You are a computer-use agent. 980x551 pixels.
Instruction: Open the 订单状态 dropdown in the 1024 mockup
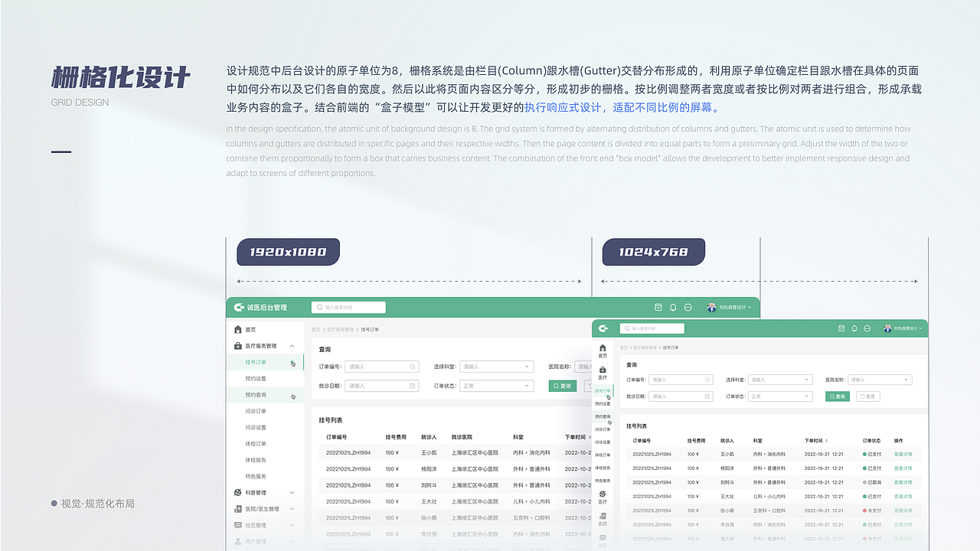click(x=780, y=396)
